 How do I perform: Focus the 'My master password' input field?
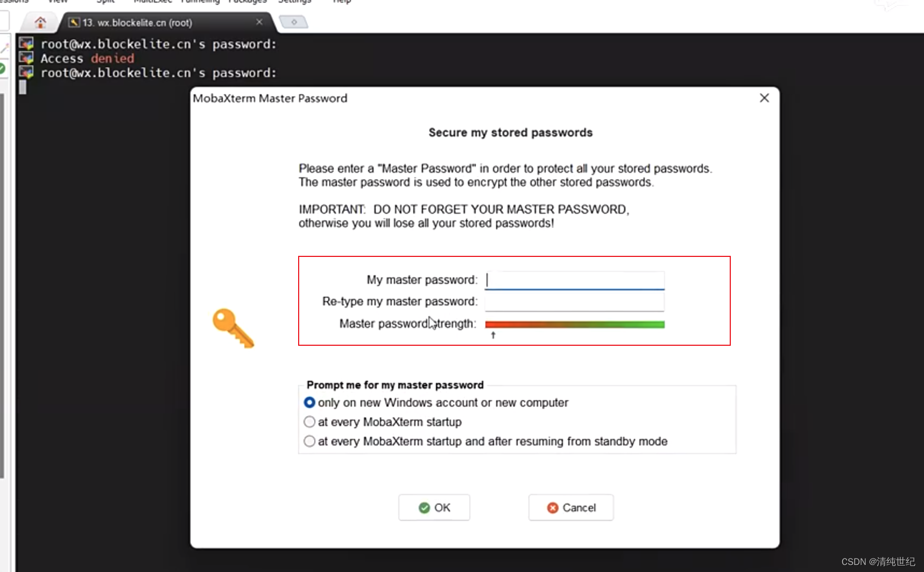[x=574, y=280]
